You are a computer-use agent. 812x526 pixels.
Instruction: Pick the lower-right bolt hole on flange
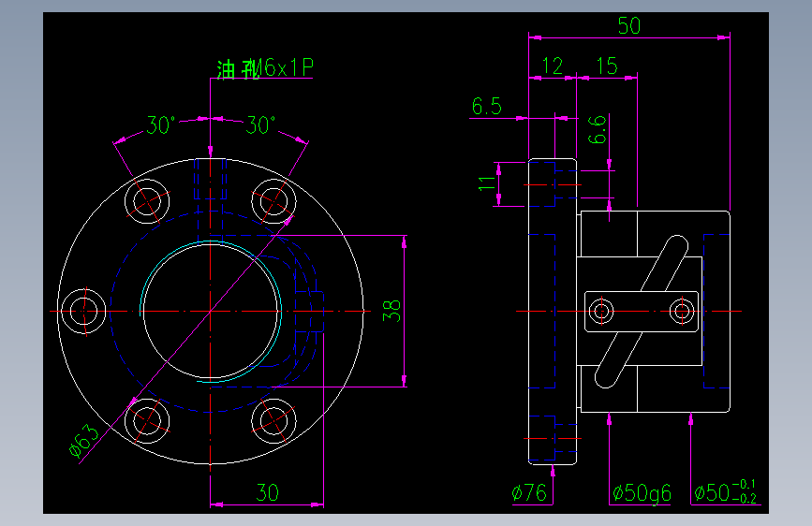[x=274, y=421]
